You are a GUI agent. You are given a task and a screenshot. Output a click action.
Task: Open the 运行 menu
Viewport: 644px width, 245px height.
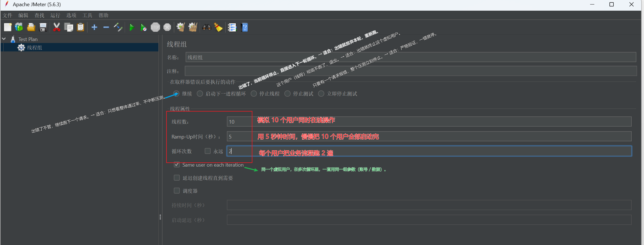tap(55, 15)
